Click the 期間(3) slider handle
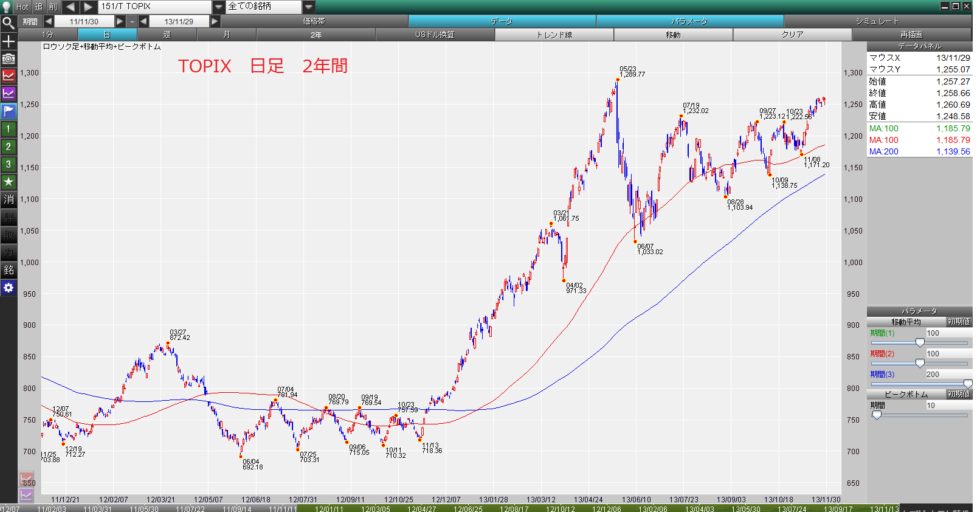 click(968, 384)
